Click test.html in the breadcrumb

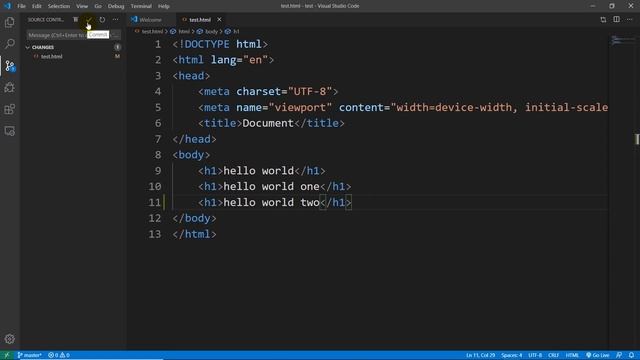[x=152, y=31]
